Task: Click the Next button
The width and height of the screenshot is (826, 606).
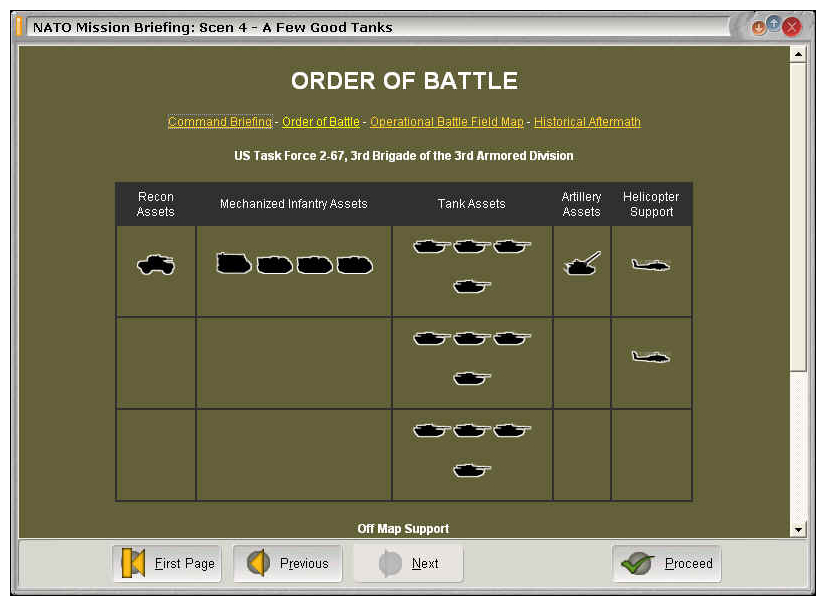Action: (x=408, y=563)
